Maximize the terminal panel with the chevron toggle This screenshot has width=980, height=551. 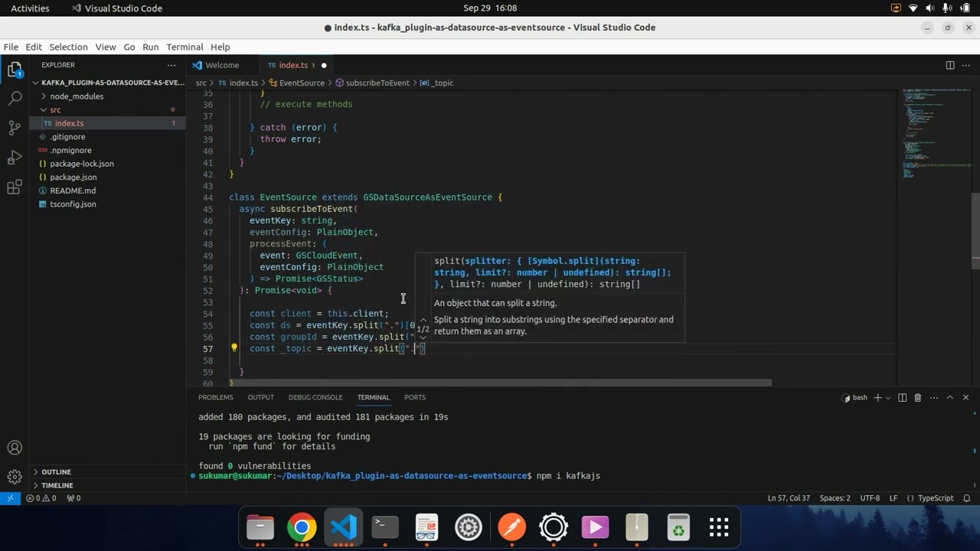pyautogui.click(x=952, y=397)
